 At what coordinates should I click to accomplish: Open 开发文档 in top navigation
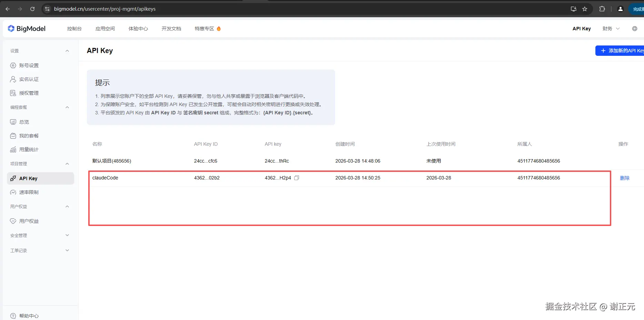point(171,29)
